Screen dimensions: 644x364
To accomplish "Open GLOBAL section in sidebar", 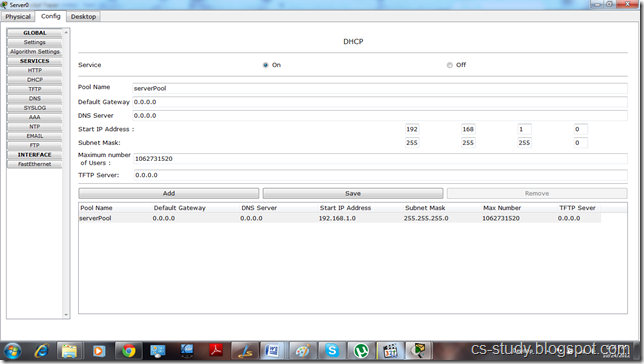I will point(34,33).
